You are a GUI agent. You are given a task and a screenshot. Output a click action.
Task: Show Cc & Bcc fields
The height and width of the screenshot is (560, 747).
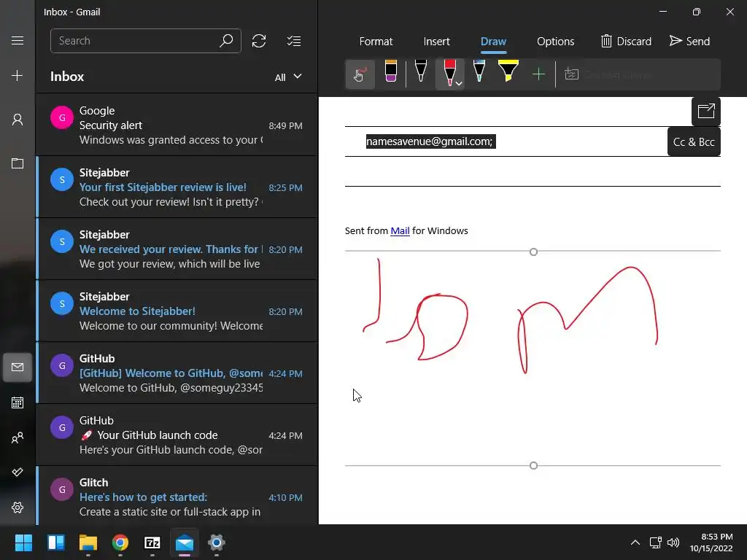click(x=694, y=142)
